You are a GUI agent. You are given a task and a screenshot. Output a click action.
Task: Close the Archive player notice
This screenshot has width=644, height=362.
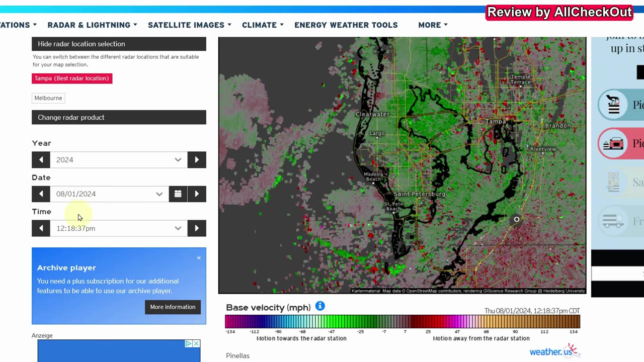pos(199,258)
